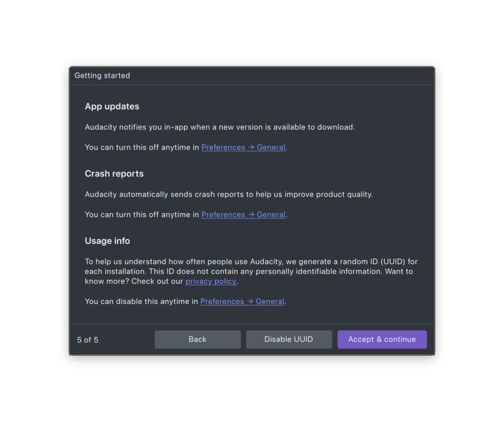
Task: Select the Disable UUID button
Action: point(289,339)
